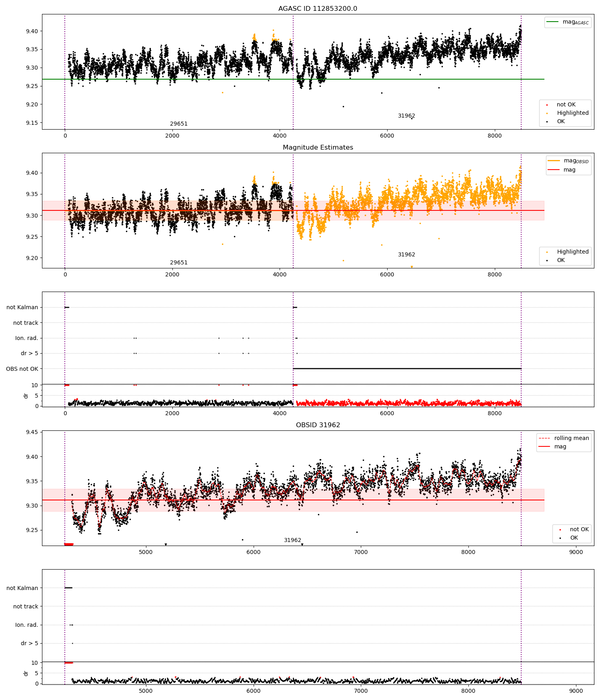Image resolution: width=600 pixels, height=700 pixels.
Task: Click x-axis tick 8000 of AGASC ID plot
Action: point(495,136)
